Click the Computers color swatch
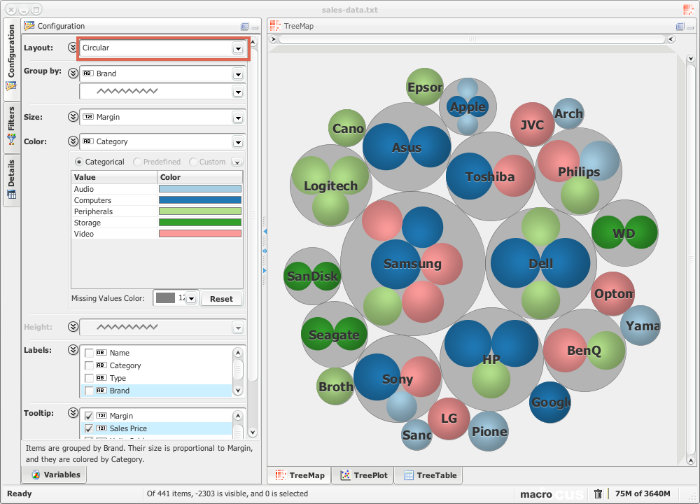 tap(200, 200)
